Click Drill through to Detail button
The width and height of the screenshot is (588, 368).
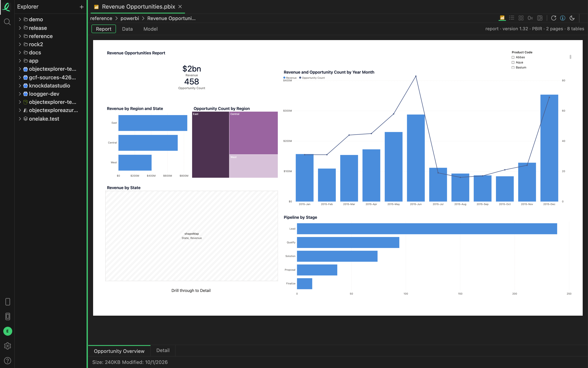[191, 291]
